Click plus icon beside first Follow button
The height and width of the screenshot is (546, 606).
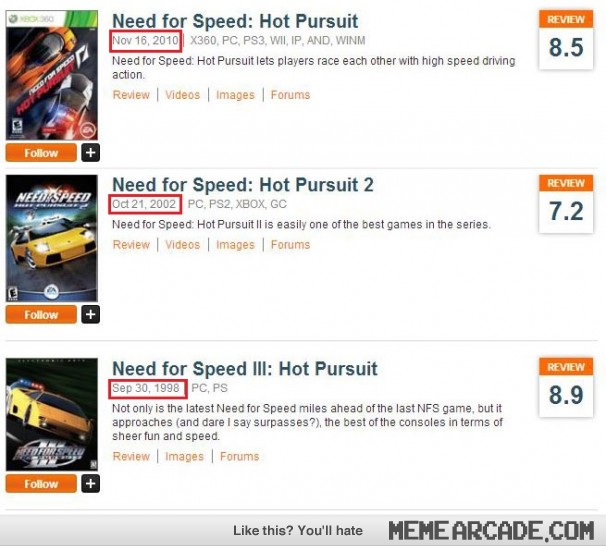pyautogui.click(x=90, y=153)
